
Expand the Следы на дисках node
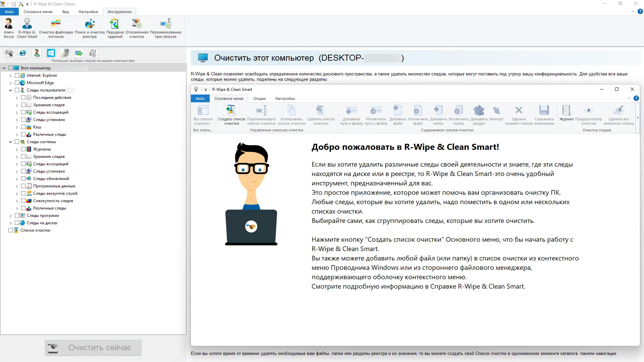click(x=10, y=223)
